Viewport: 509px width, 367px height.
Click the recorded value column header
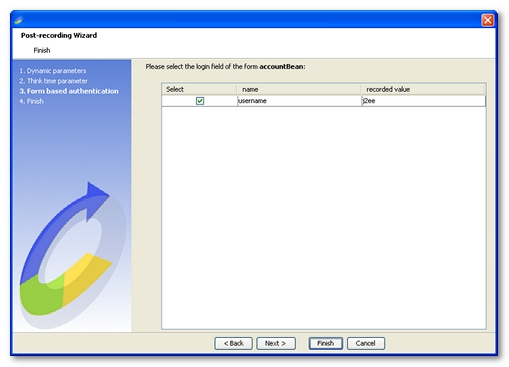(x=423, y=89)
